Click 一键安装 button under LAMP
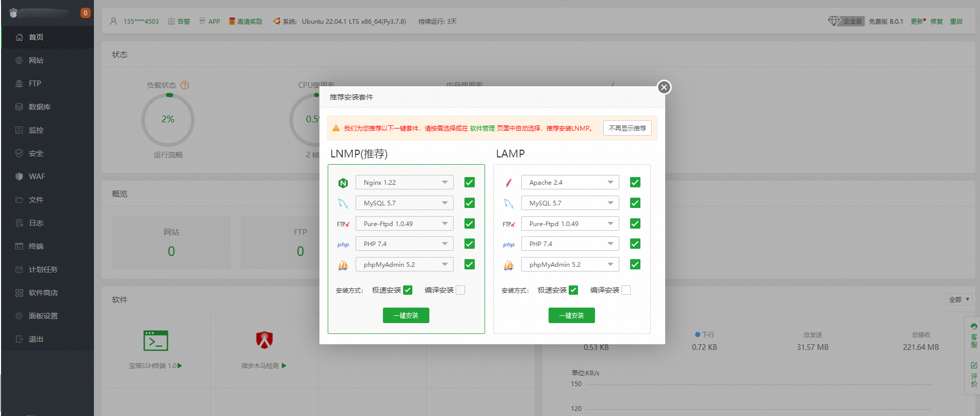 click(x=572, y=315)
